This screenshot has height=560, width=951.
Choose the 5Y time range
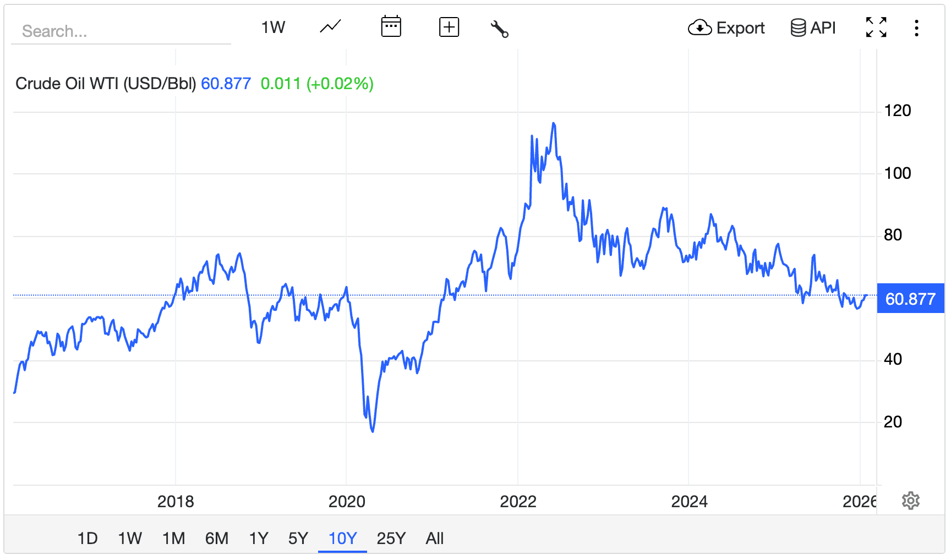tap(298, 538)
